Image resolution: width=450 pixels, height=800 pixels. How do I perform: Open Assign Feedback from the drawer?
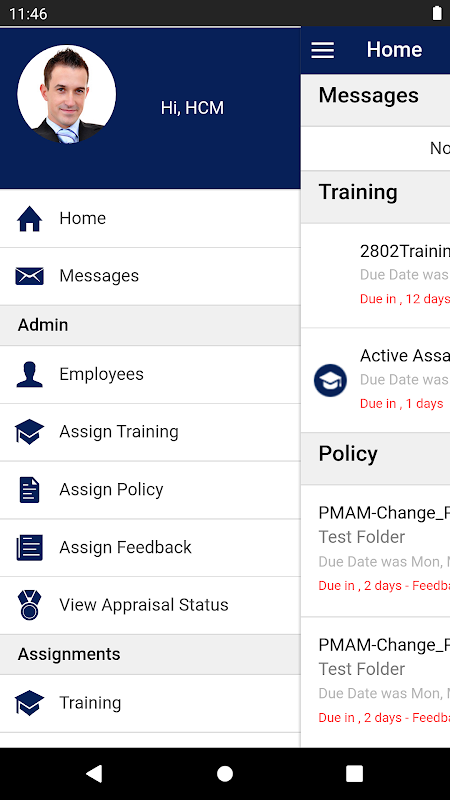[x=150, y=548]
